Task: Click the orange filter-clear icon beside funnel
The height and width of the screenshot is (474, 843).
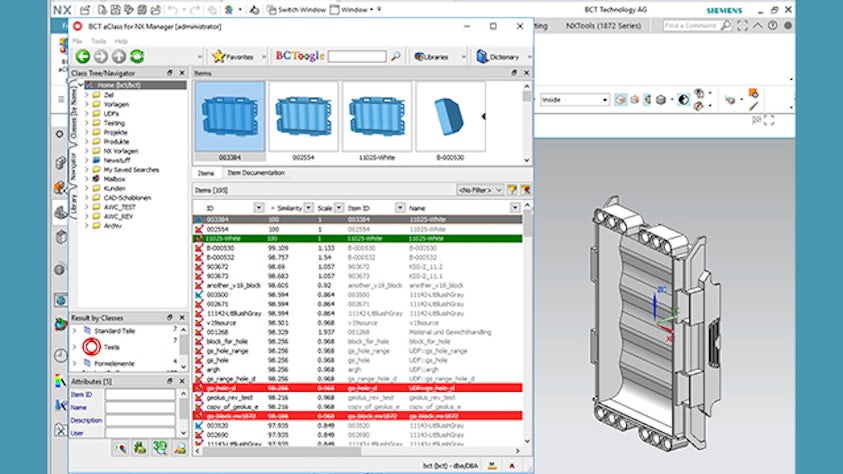Action: (x=525, y=190)
